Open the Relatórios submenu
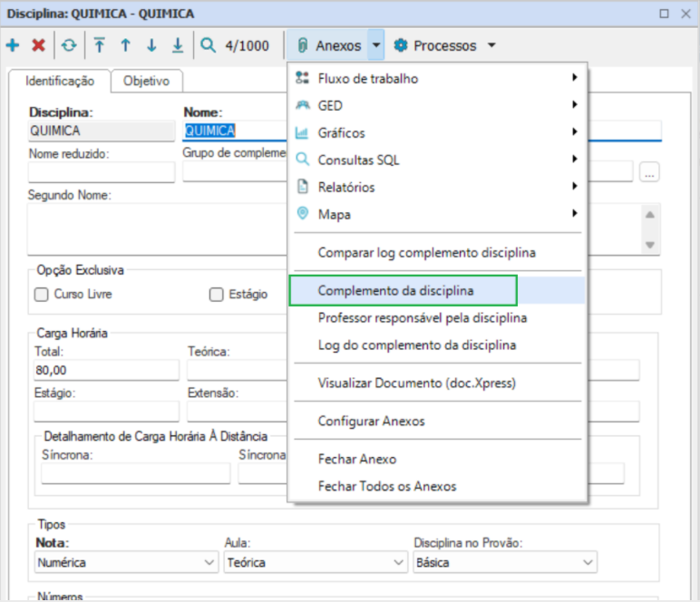This screenshot has height=602, width=700. tap(437, 187)
